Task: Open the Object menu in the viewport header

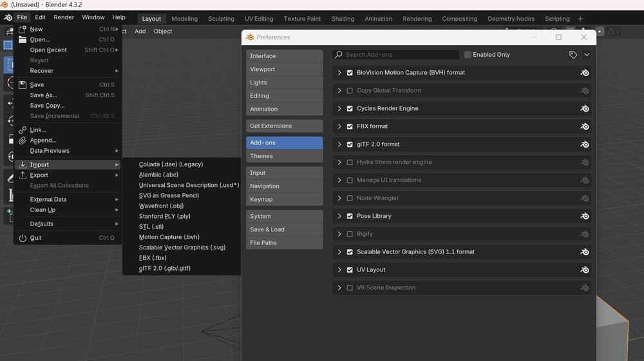Action: 163,31
